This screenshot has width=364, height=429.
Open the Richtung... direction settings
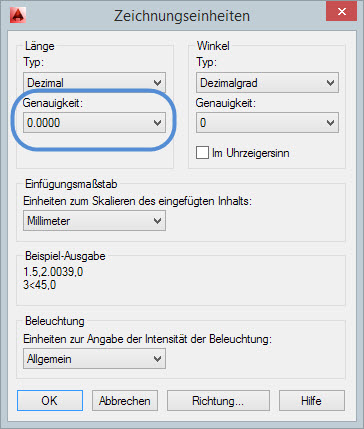[x=218, y=400]
